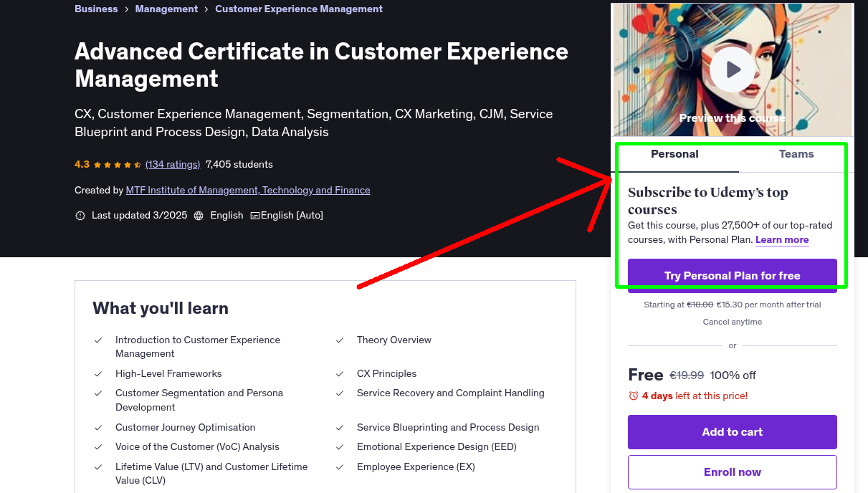Screen dimensions: 868x493
Task: Click the Theory Overview item
Action: click(394, 340)
